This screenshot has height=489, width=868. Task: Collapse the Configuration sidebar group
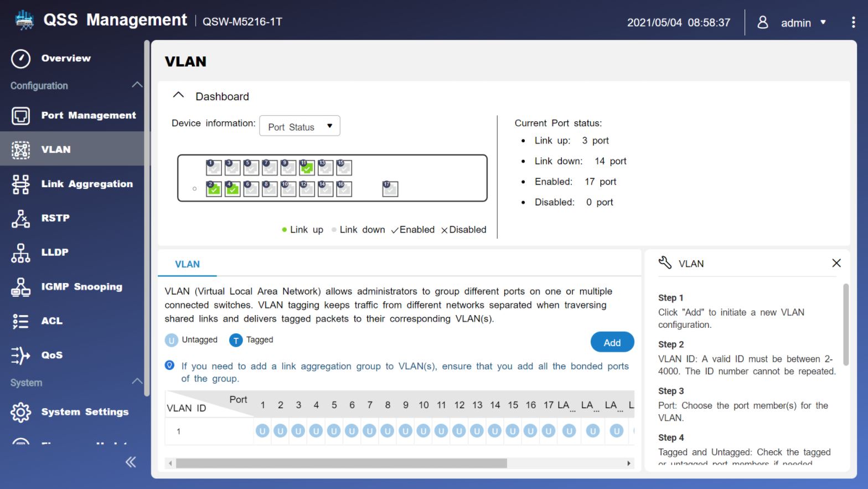coord(137,85)
